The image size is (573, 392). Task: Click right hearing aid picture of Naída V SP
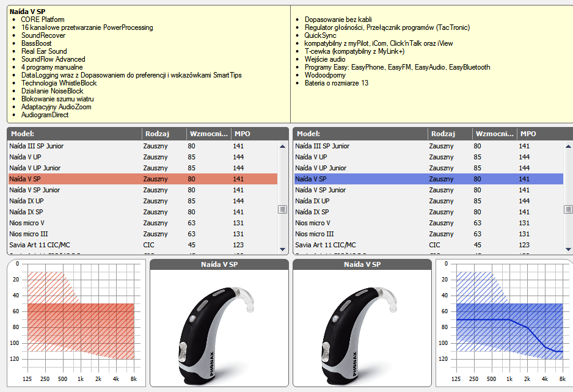362,328
